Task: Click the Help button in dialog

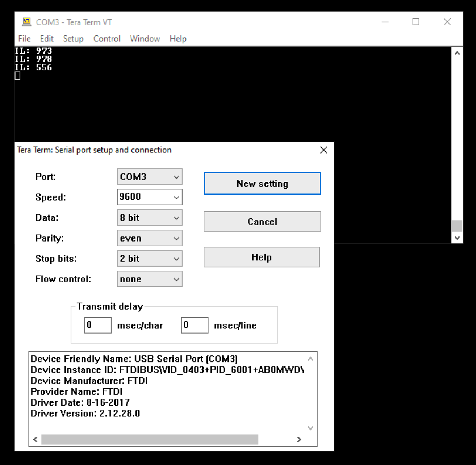Action: pos(262,257)
